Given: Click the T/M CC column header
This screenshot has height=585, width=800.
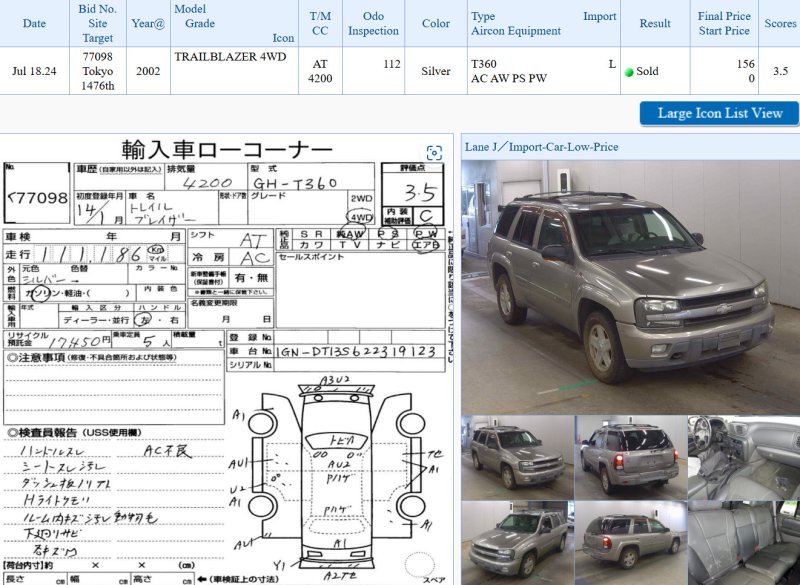Looking at the screenshot, I should (320, 23).
